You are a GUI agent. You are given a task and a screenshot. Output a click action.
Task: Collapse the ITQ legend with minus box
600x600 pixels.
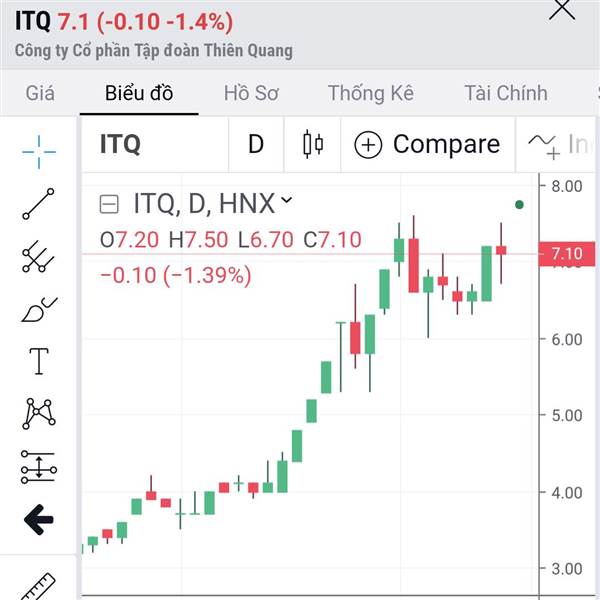[109, 204]
